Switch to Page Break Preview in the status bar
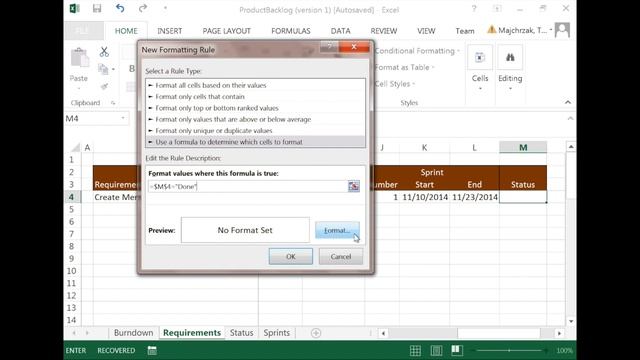This screenshot has height=360, width=640. click(456, 350)
